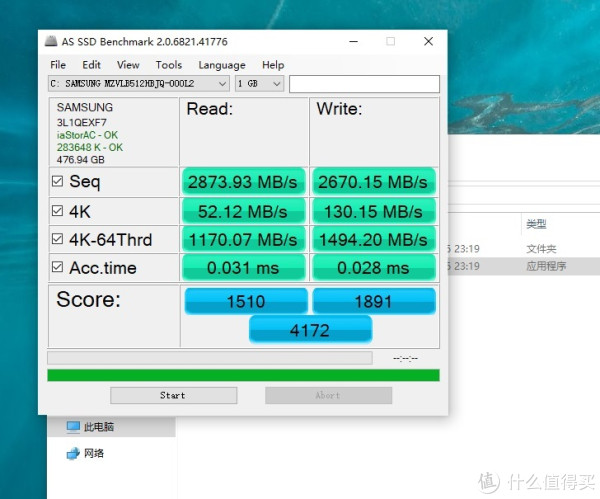Toggle the Acc.time test checkbox
The image size is (600, 499).
click(58, 268)
